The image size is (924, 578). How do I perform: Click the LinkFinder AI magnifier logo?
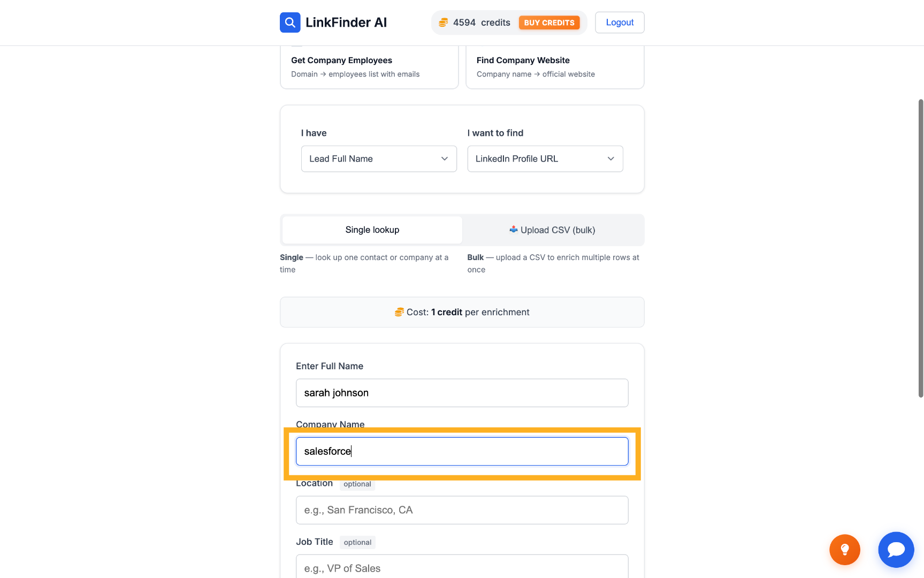point(290,22)
